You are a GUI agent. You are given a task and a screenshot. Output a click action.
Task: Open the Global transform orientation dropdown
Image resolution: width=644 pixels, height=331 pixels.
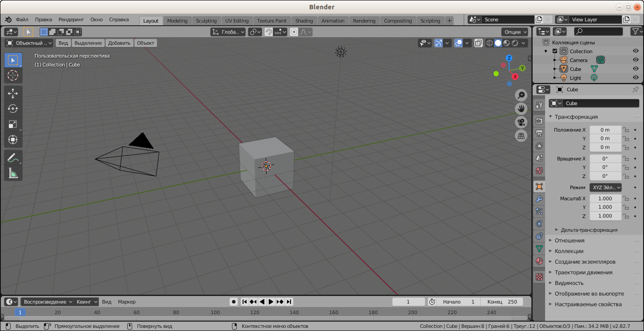pyautogui.click(x=228, y=32)
